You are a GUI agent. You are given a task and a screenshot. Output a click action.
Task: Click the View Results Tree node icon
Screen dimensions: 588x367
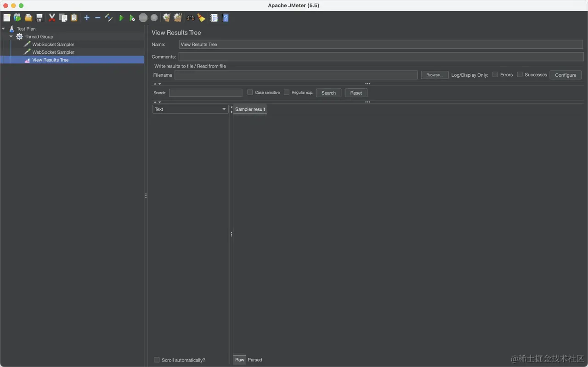(27, 60)
